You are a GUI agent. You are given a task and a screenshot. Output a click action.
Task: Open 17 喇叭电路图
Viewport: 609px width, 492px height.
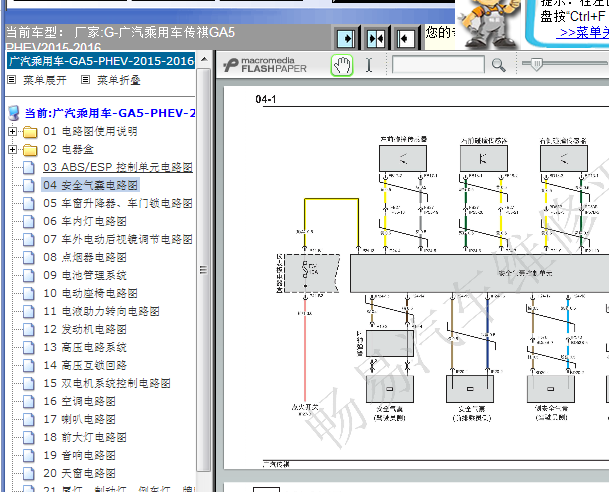tap(79, 419)
